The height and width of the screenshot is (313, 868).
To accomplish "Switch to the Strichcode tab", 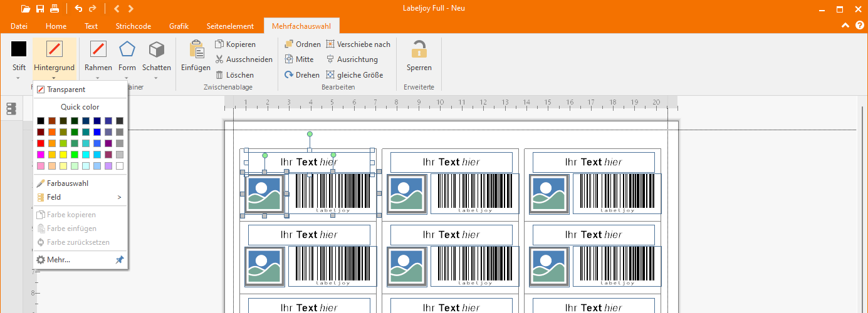I will (x=133, y=26).
